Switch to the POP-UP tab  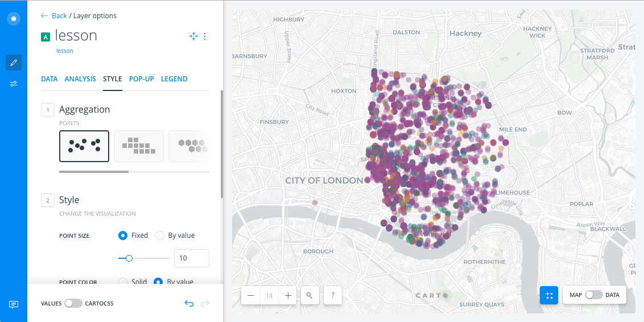tap(141, 79)
